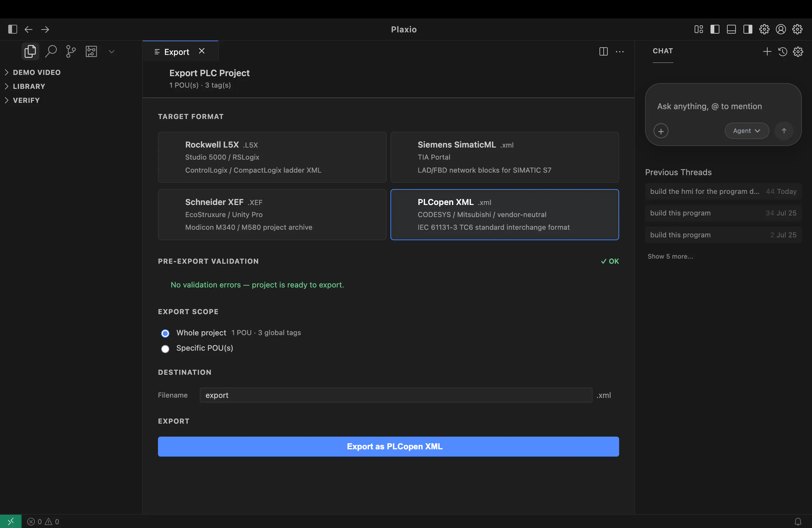Open the Source Control branch icon
Image resolution: width=812 pixels, height=528 pixels.
pyautogui.click(x=71, y=51)
